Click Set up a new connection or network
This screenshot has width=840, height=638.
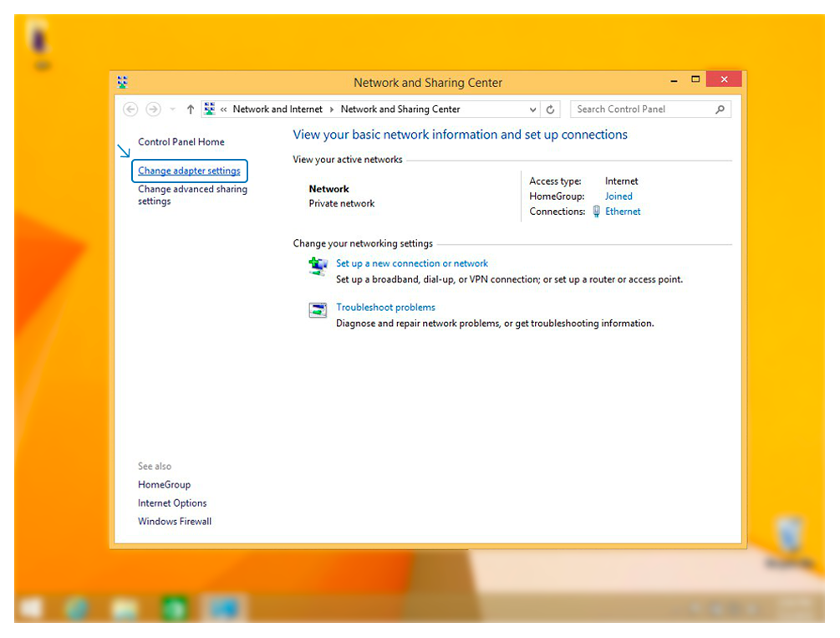pyautogui.click(x=412, y=263)
